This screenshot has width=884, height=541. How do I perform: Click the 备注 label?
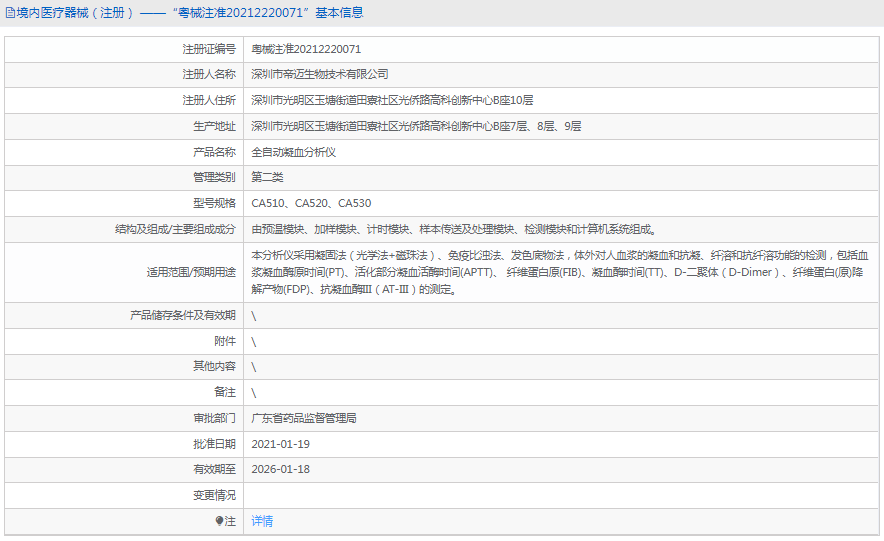pyautogui.click(x=225, y=392)
